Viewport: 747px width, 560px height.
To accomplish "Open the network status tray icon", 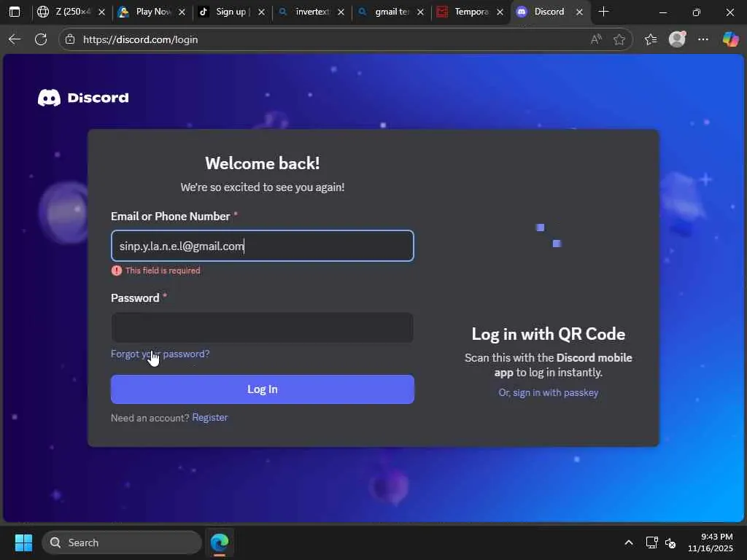I will point(651,542).
